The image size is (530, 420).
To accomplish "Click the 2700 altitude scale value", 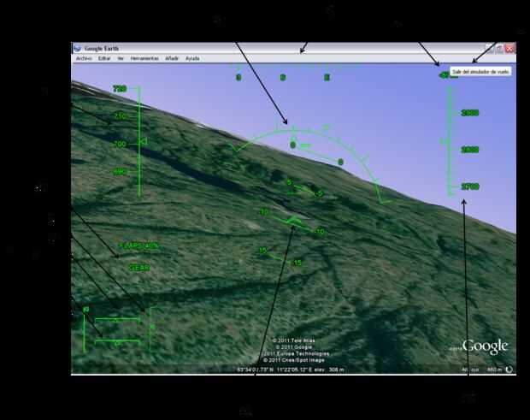I will (x=470, y=186).
